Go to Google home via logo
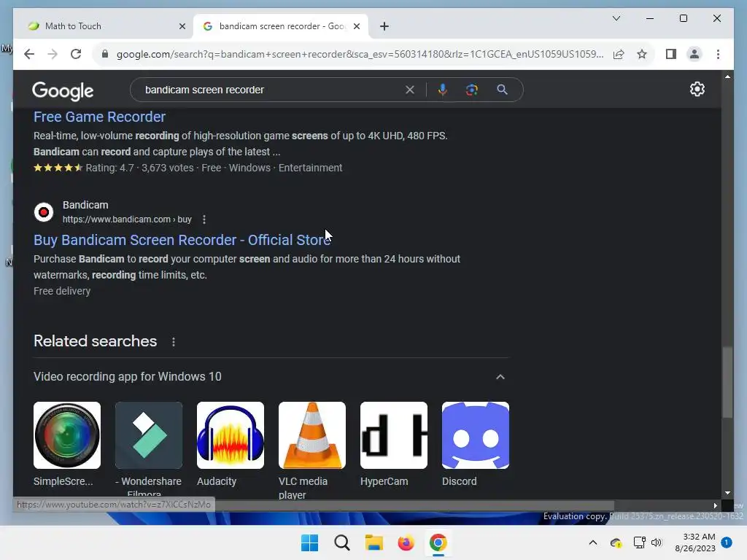 tap(63, 90)
